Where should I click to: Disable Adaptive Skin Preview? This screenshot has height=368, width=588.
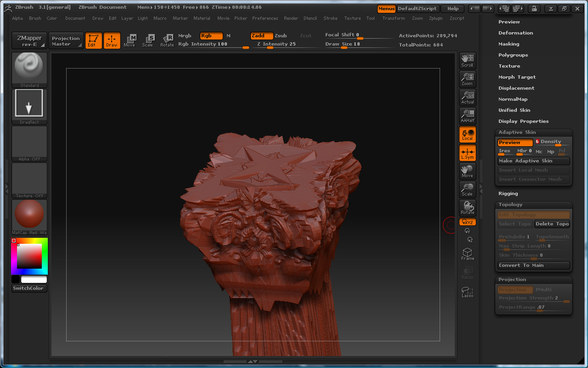(x=515, y=143)
